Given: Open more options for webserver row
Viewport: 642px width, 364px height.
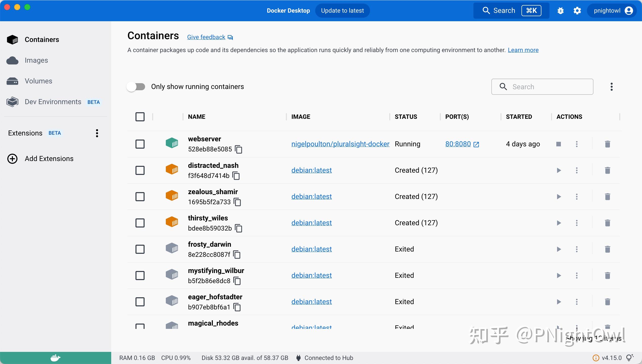Looking at the screenshot, I should click(577, 144).
